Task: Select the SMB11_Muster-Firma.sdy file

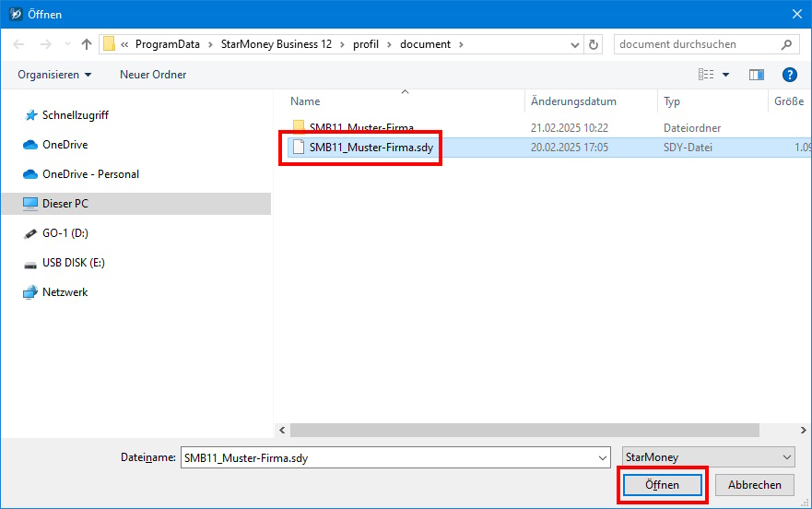Action: tap(371, 148)
